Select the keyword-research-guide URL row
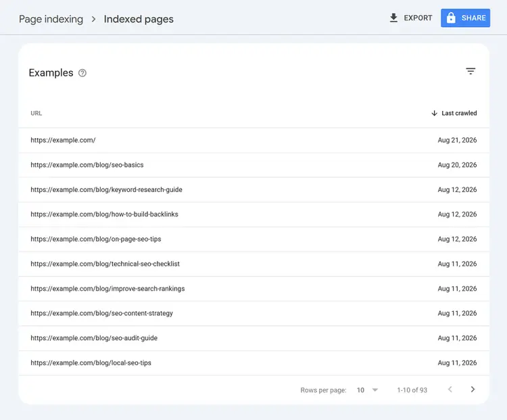 click(x=254, y=189)
